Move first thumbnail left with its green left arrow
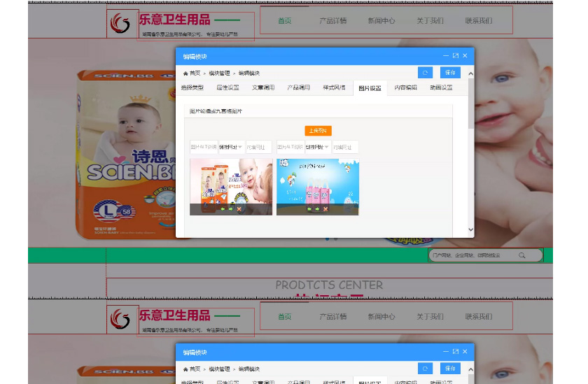The height and width of the screenshot is (384, 588). click(223, 209)
